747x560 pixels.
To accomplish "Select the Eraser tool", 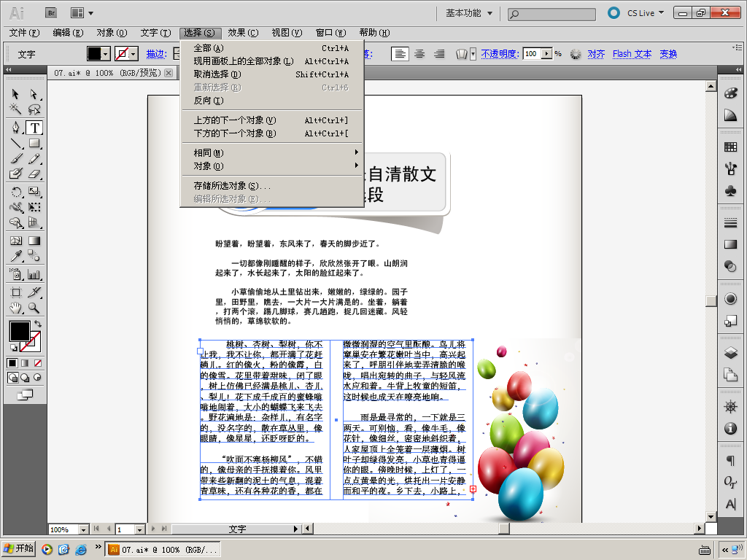I will pyautogui.click(x=34, y=174).
